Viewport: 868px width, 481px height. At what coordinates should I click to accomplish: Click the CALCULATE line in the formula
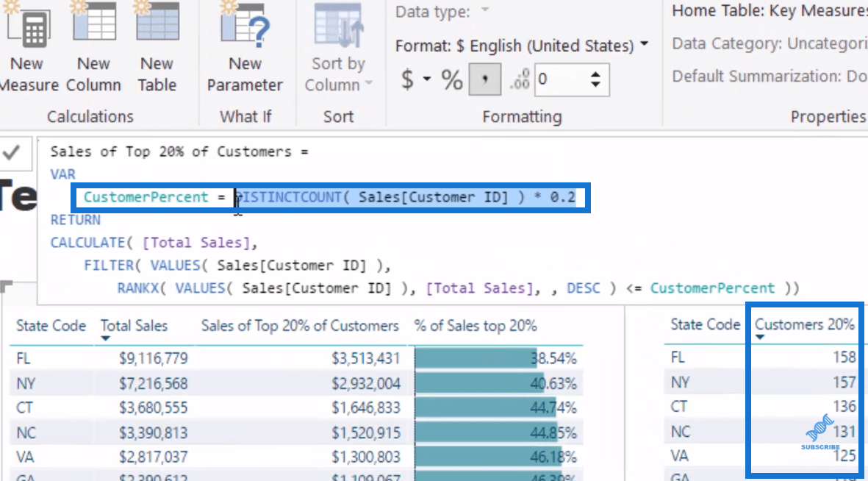[x=154, y=243]
